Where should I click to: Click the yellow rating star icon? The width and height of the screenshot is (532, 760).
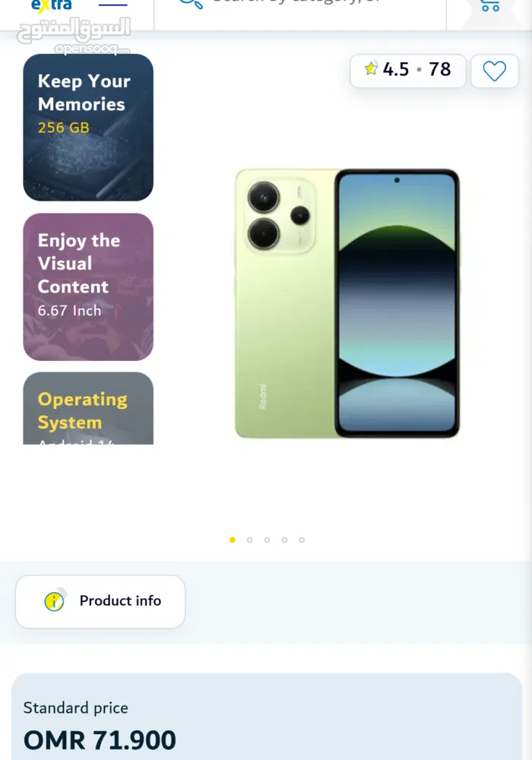pos(371,68)
